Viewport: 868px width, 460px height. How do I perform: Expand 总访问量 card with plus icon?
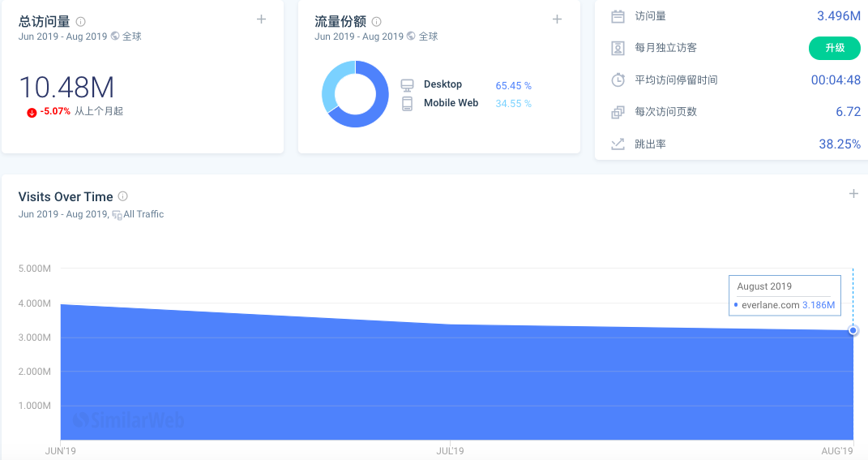[261, 19]
